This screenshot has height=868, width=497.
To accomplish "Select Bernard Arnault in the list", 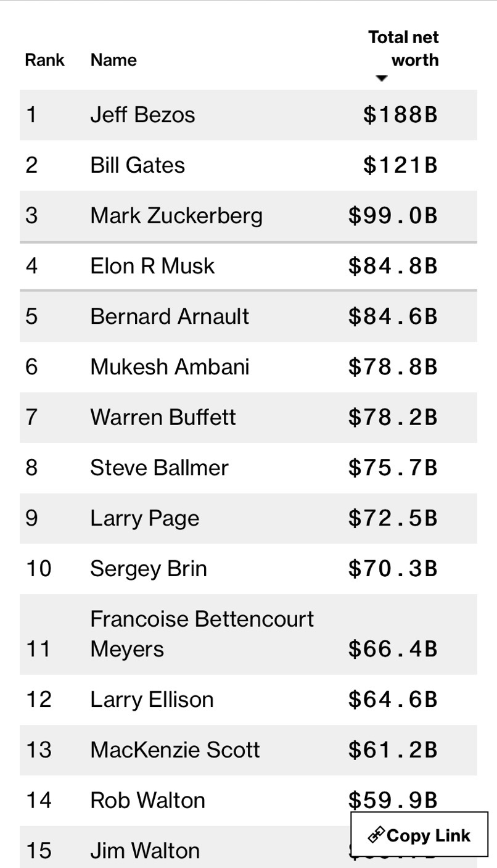I will [170, 316].
